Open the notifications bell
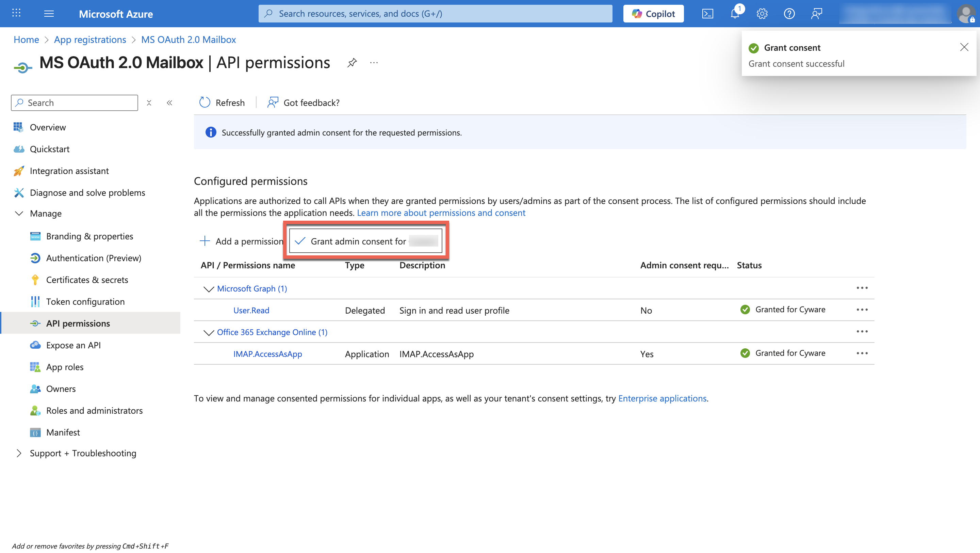 coord(735,14)
